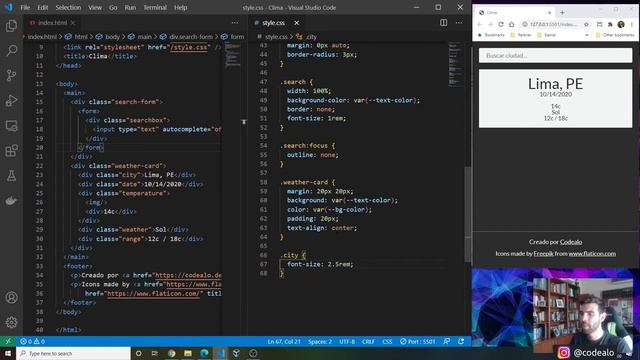
Task: Open notifications bell in the status bar
Action: click(461, 341)
